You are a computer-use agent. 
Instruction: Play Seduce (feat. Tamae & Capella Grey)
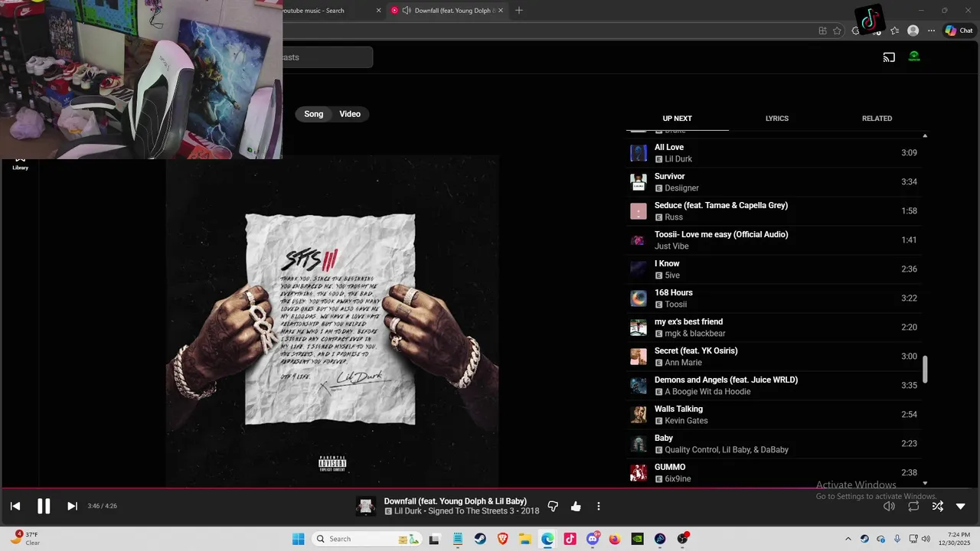click(773, 211)
